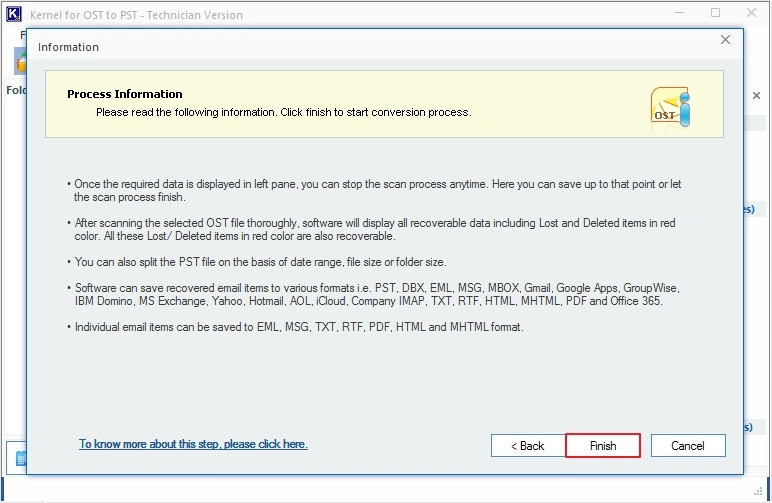Open the 'To know more about this step' link
Screen dimensions: 772x503
tap(193, 444)
